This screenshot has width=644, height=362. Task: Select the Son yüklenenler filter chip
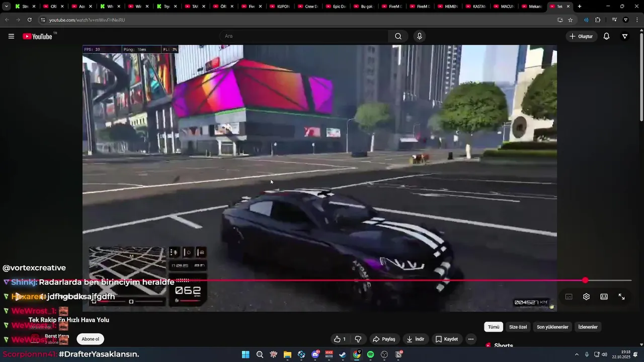[x=552, y=327]
